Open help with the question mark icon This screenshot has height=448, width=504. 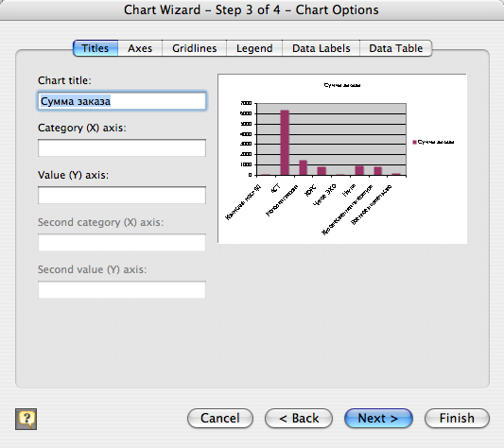pyautogui.click(x=26, y=419)
